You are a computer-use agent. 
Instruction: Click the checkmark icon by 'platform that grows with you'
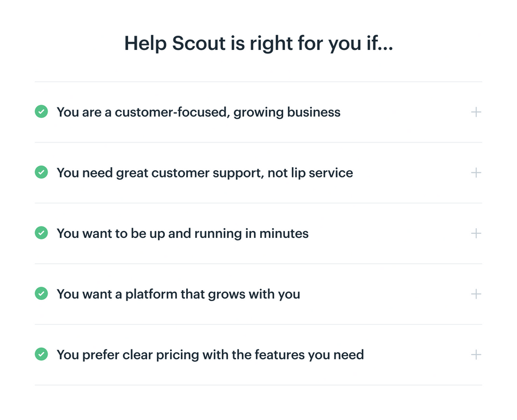click(41, 294)
